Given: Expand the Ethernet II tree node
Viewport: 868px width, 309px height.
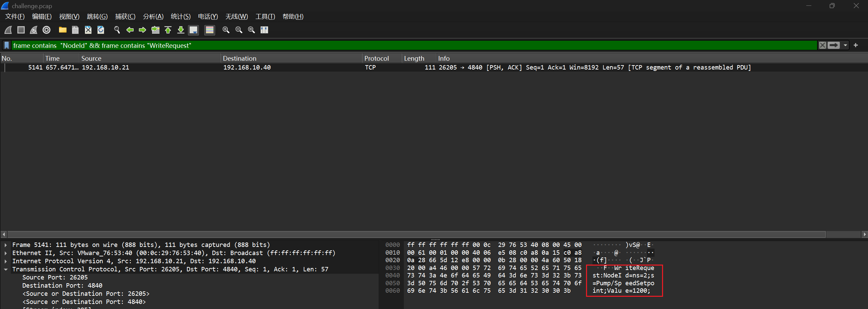Looking at the screenshot, I should click(6, 253).
